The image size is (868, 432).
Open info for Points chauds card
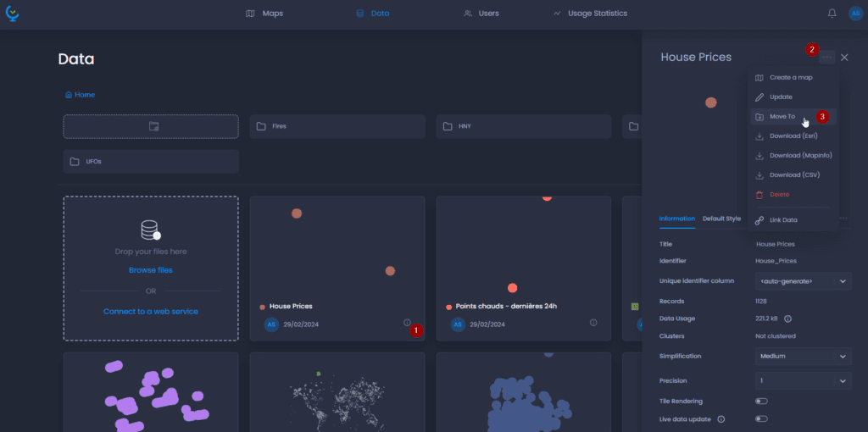pyautogui.click(x=593, y=323)
